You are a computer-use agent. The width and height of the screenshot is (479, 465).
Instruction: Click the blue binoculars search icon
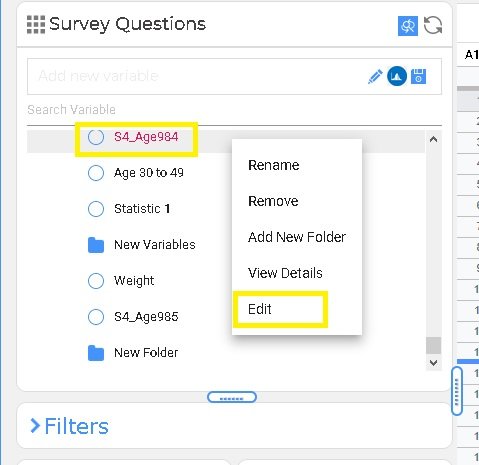tap(408, 26)
